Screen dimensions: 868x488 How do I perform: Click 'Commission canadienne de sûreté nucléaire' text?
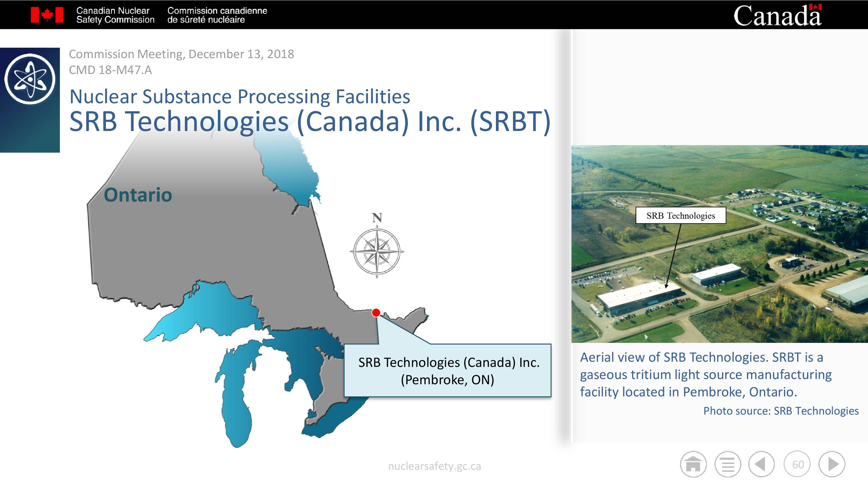(x=217, y=15)
